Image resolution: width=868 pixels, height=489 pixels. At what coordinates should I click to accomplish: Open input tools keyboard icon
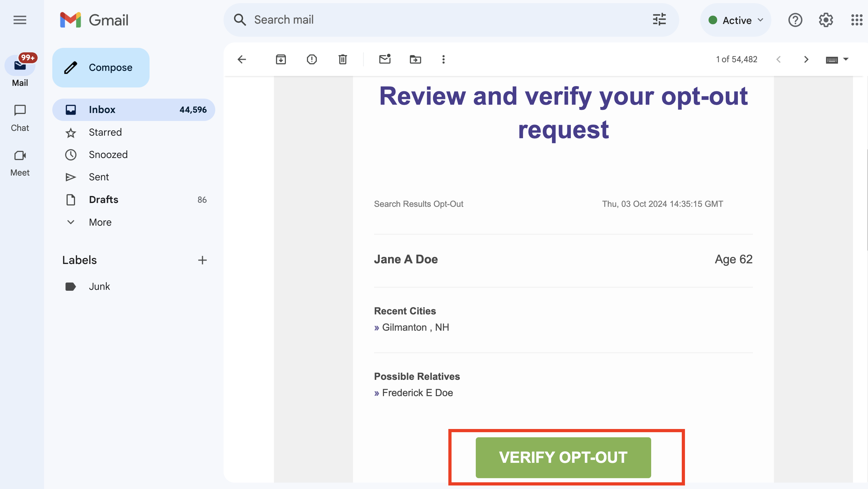tap(832, 60)
